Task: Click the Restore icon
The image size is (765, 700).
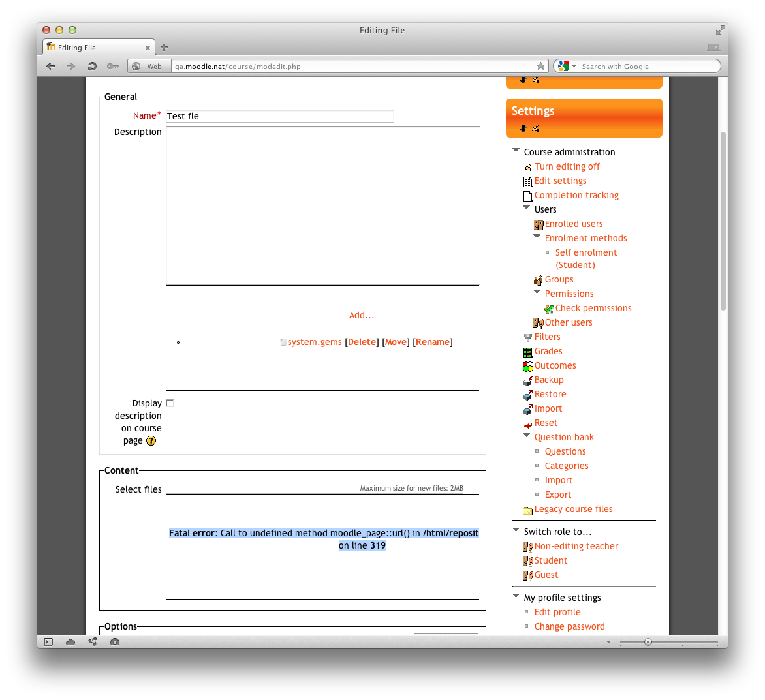Action: [x=528, y=395]
